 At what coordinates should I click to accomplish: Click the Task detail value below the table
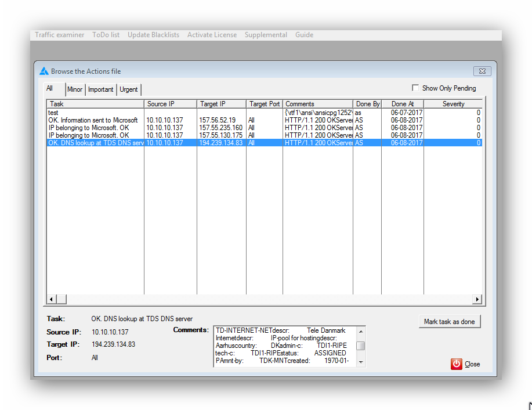point(142,319)
